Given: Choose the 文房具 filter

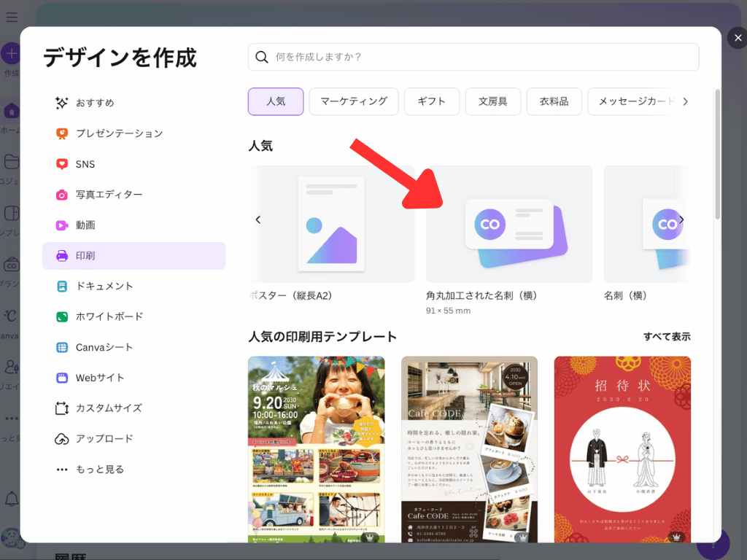Looking at the screenshot, I should 492,101.
